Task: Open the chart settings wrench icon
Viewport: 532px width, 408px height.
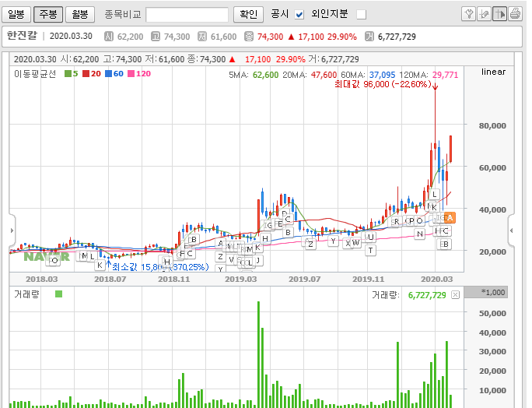Action: point(468,14)
